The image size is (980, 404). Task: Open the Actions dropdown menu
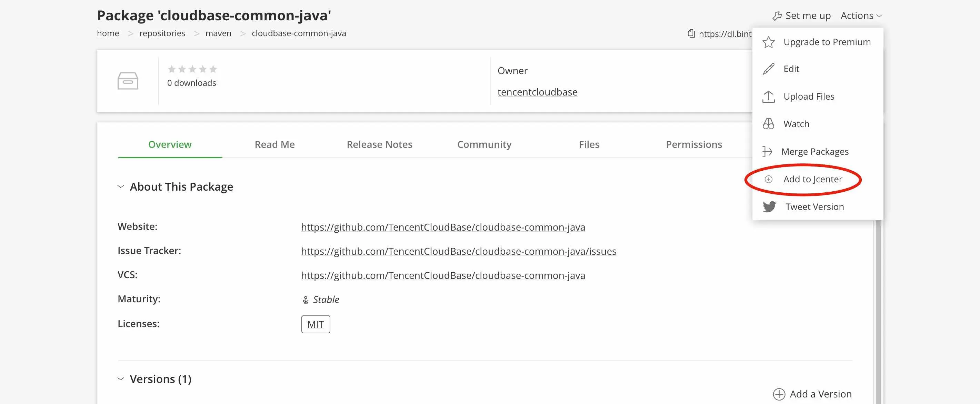[x=861, y=16]
